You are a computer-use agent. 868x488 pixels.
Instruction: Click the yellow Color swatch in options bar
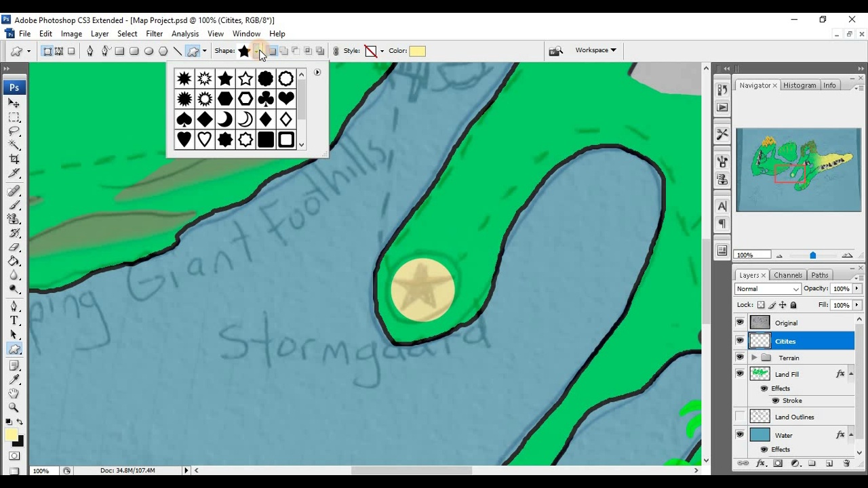click(418, 51)
